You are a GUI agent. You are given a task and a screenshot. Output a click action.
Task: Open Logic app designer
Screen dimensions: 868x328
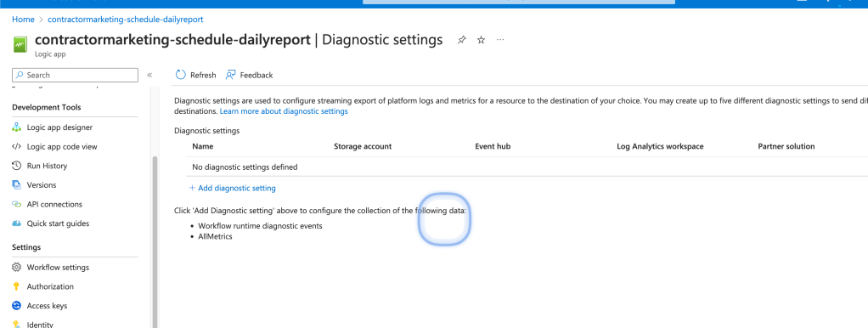click(59, 127)
